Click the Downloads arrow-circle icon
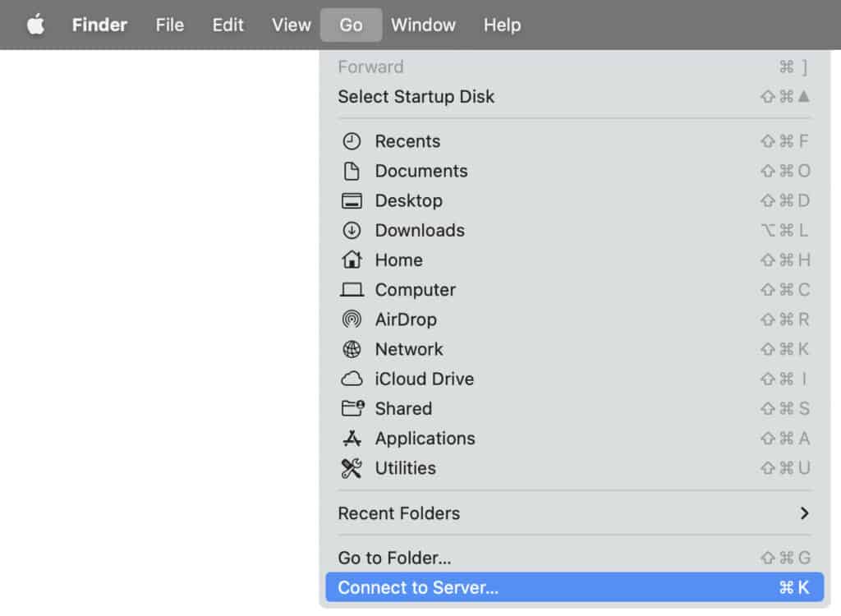The image size is (841, 616). 352,231
